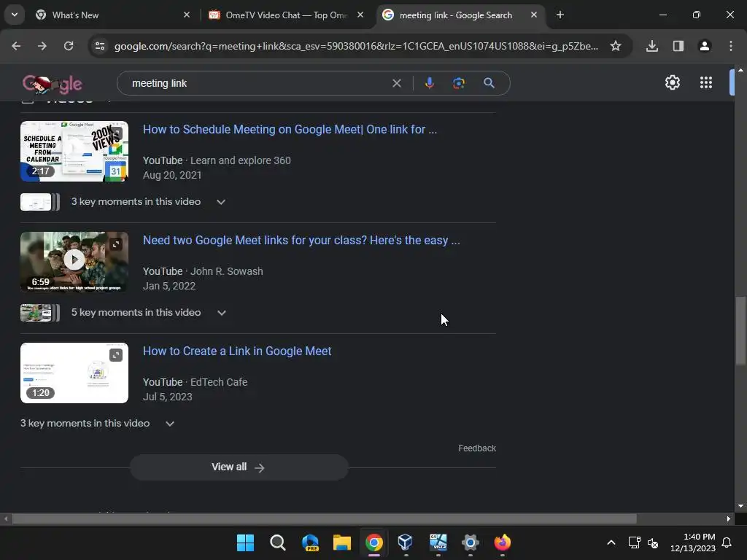Open the Chrome profile icon
This screenshot has height=560, width=747.
705,46
